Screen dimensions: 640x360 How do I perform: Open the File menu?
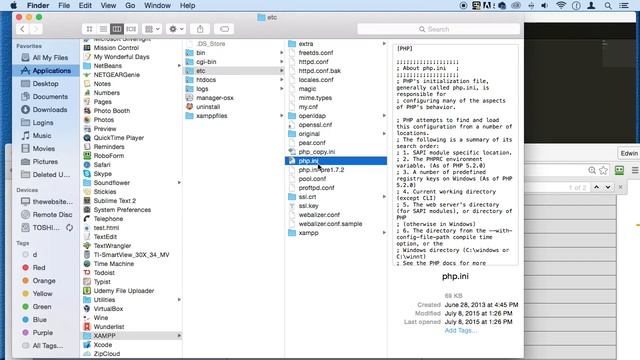click(64, 5)
